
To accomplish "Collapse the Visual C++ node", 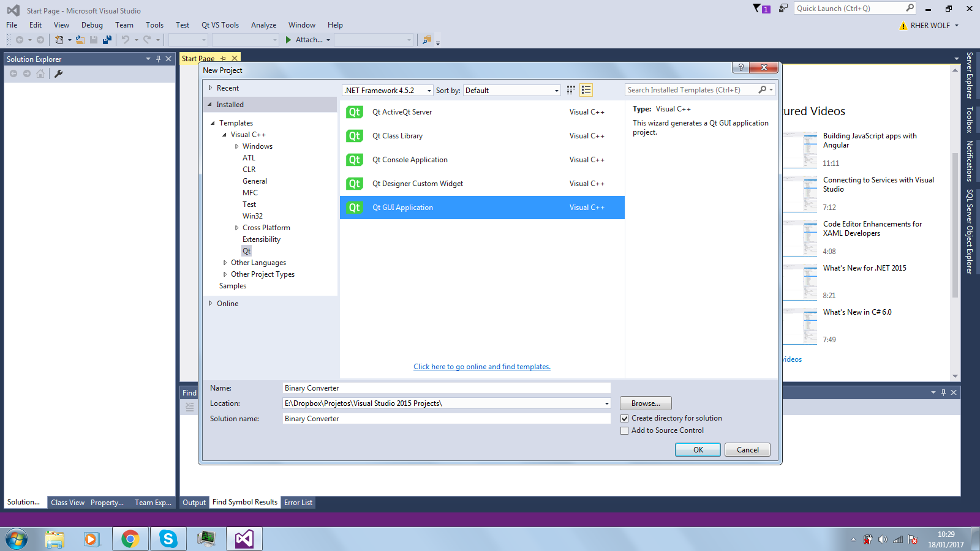I will click(x=224, y=135).
